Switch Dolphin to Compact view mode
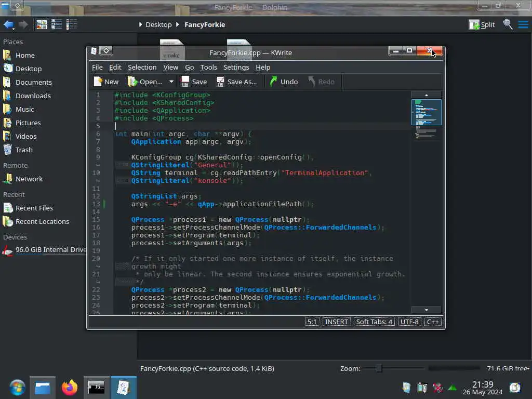532x399 pixels. pyautogui.click(x=56, y=24)
